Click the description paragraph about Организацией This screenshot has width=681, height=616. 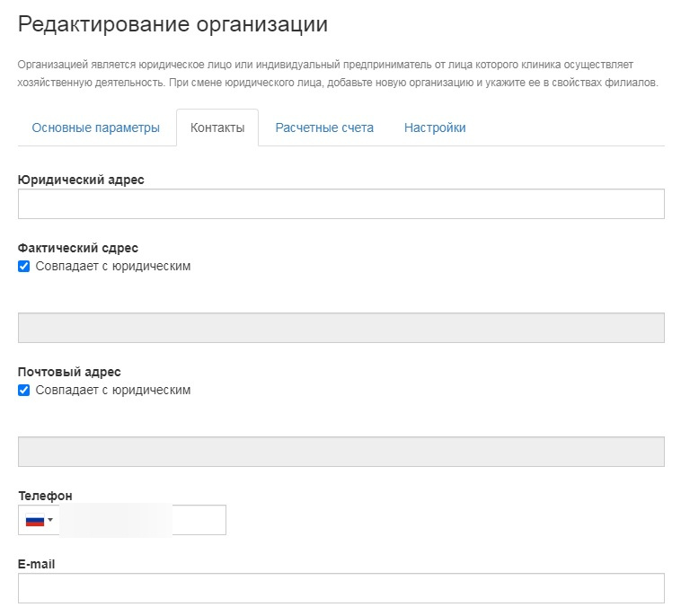point(338,74)
